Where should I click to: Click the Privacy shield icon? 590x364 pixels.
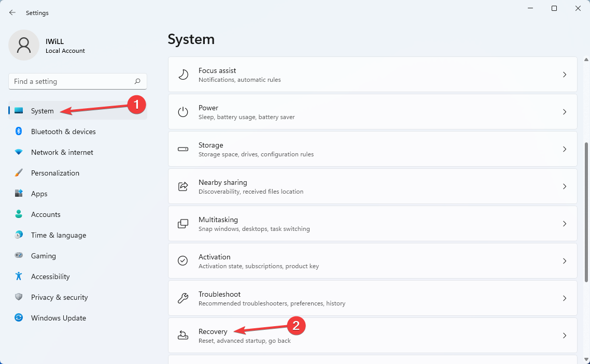coord(19,297)
